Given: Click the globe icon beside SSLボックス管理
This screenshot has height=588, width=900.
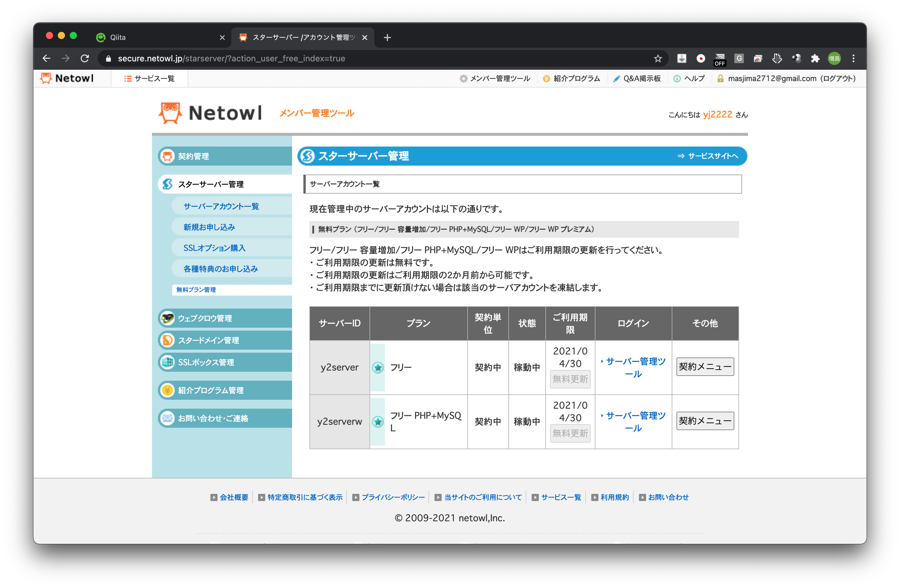Looking at the screenshot, I should click(167, 362).
